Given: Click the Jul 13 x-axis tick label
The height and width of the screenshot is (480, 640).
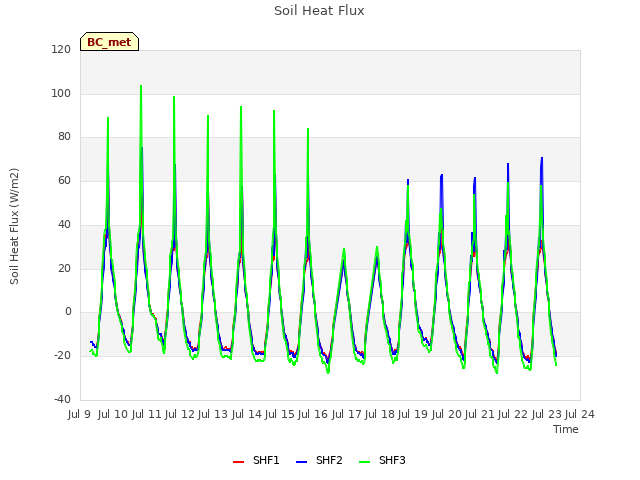Looking at the screenshot, I should click(x=213, y=414).
